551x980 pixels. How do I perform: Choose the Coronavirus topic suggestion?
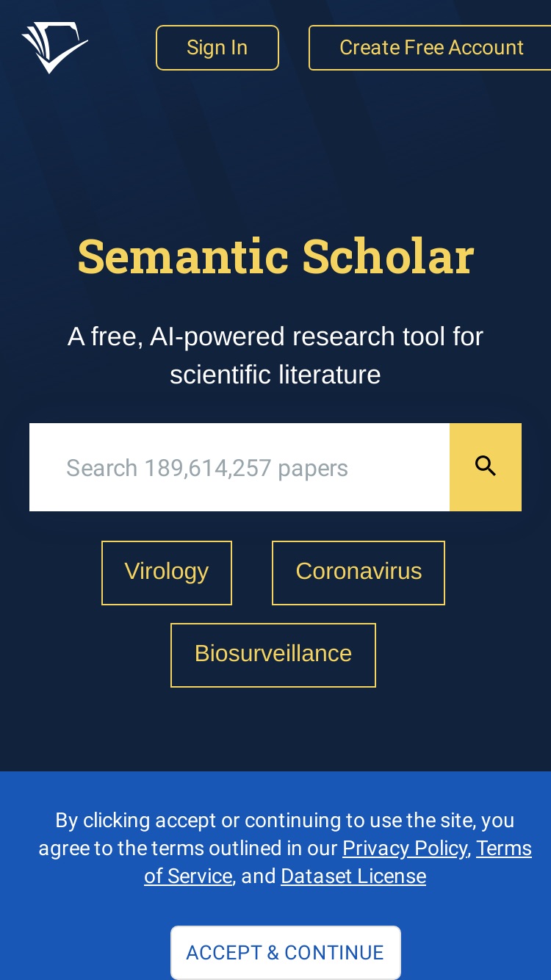pyautogui.click(x=359, y=573)
